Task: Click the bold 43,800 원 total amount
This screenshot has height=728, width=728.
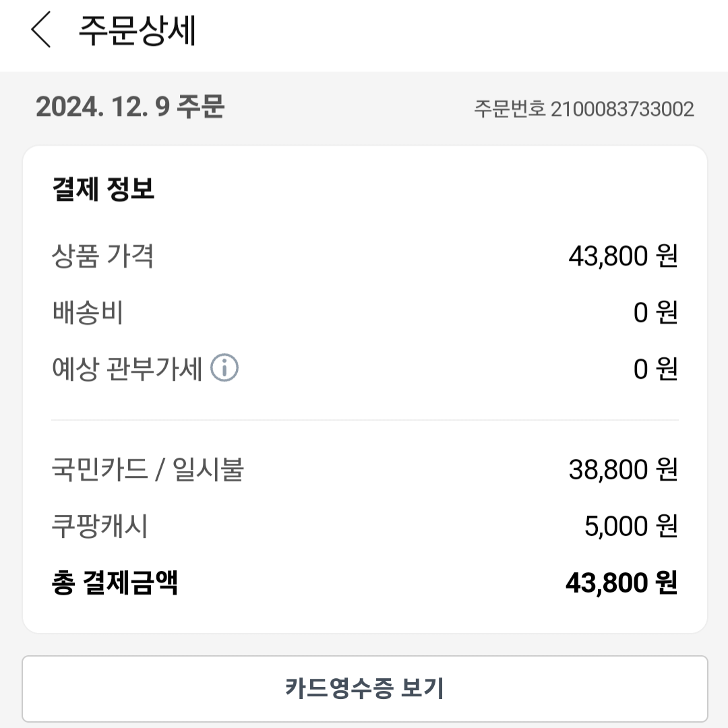Action: tap(621, 583)
